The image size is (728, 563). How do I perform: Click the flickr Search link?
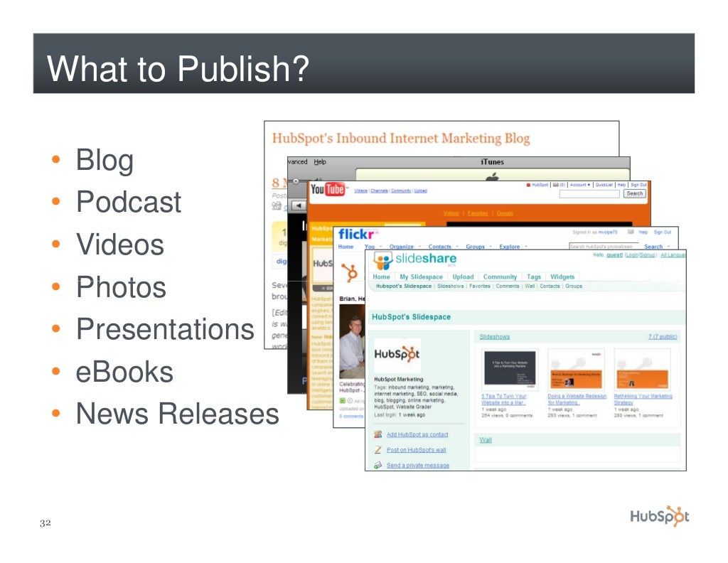click(x=653, y=247)
